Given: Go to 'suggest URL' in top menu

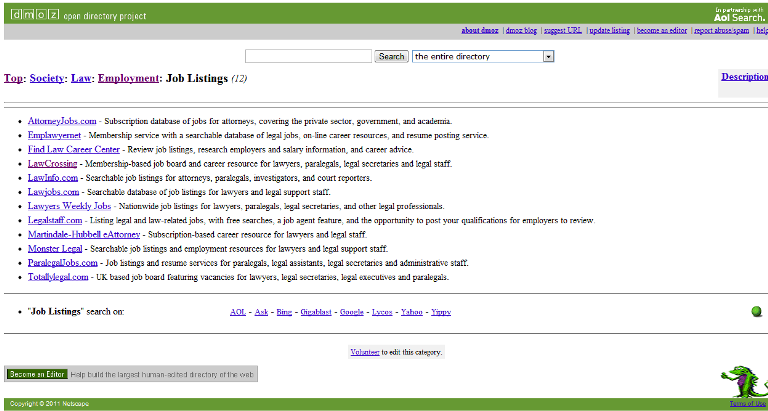Looking at the screenshot, I should (562, 31).
